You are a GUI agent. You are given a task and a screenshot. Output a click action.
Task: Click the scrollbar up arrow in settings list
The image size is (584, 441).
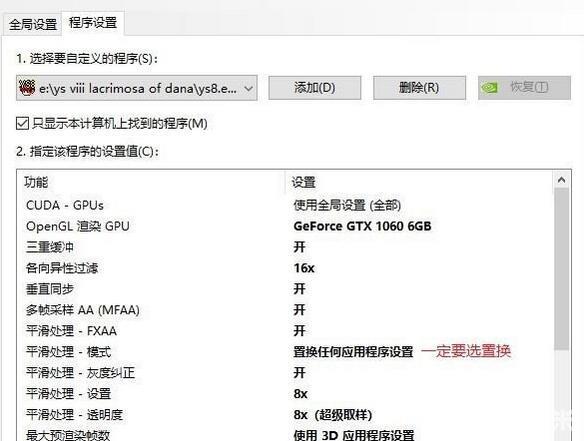[x=561, y=180]
